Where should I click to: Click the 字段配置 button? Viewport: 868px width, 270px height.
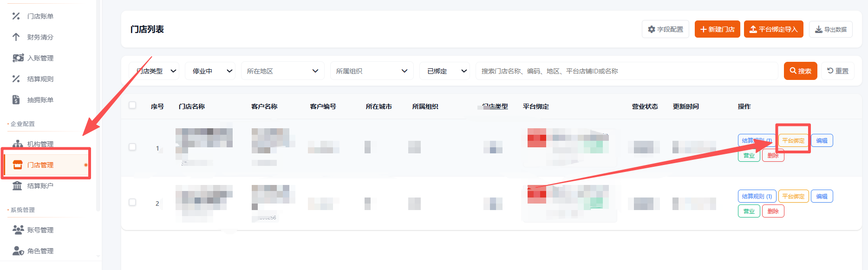pyautogui.click(x=666, y=29)
